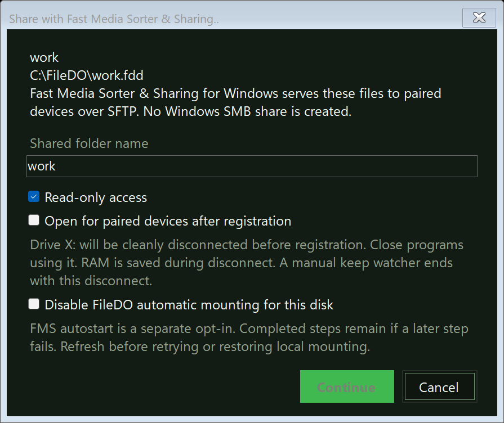Click the 'work' disk name heading
Screen dimensions: 504x423
point(44,57)
